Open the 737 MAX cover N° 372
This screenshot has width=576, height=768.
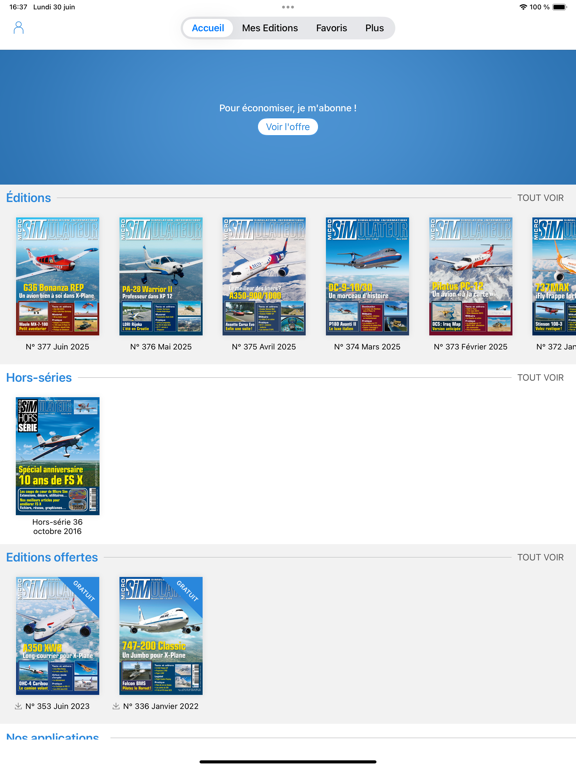pos(554,276)
